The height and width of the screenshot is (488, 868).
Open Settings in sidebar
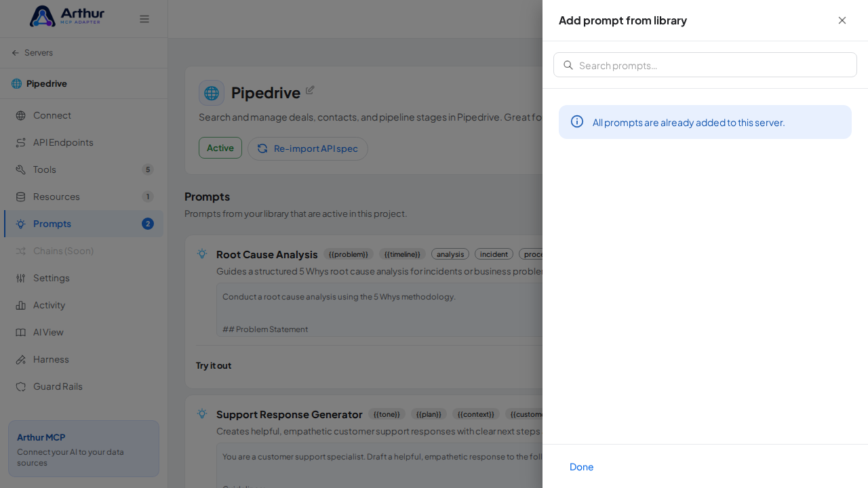pyautogui.click(x=84, y=278)
